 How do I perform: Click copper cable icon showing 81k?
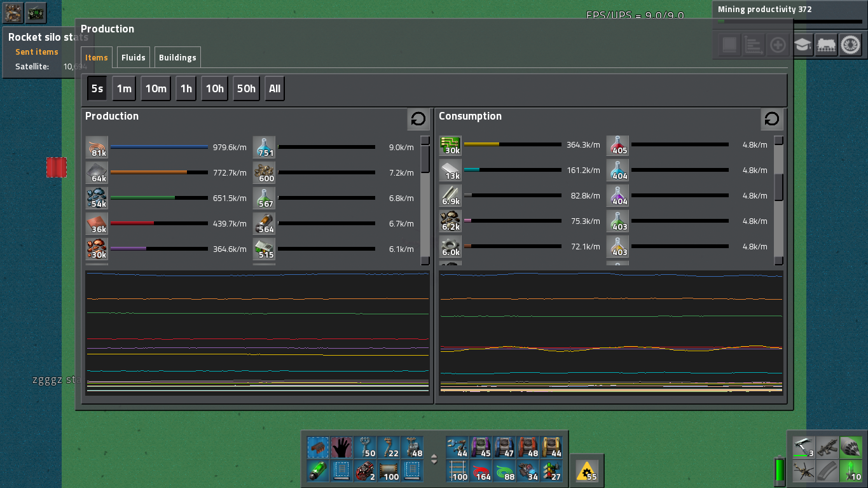pyautogui.click(x=97, y=147)
